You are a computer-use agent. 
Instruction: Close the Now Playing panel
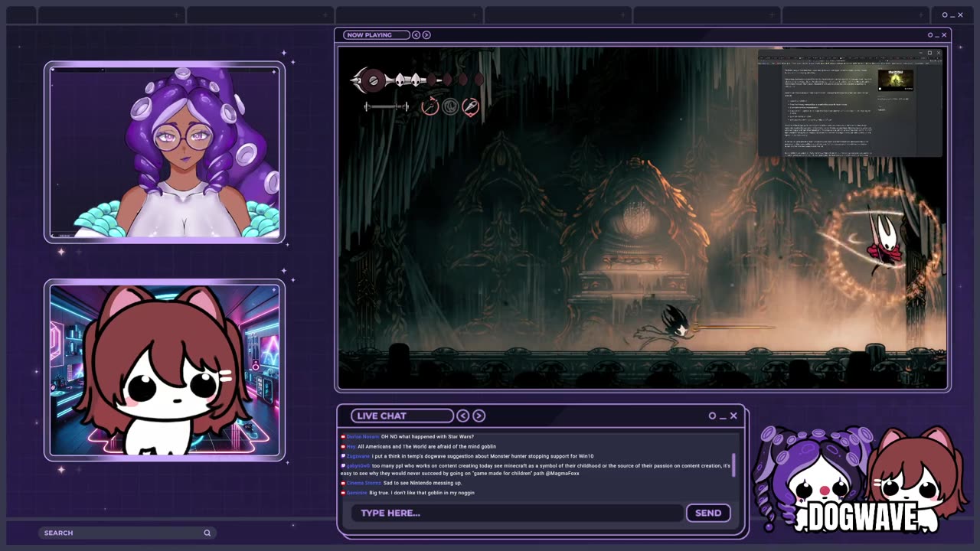coord(944,35)
